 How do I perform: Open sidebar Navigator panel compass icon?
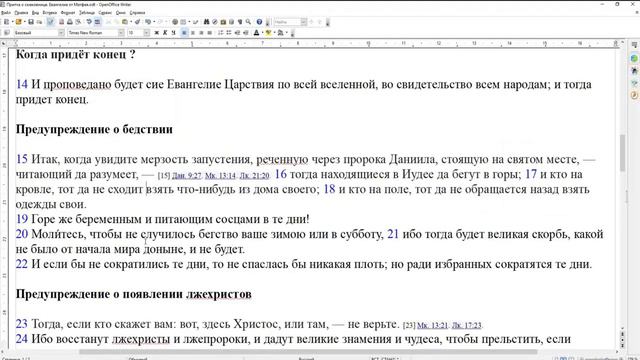point(634,95)
